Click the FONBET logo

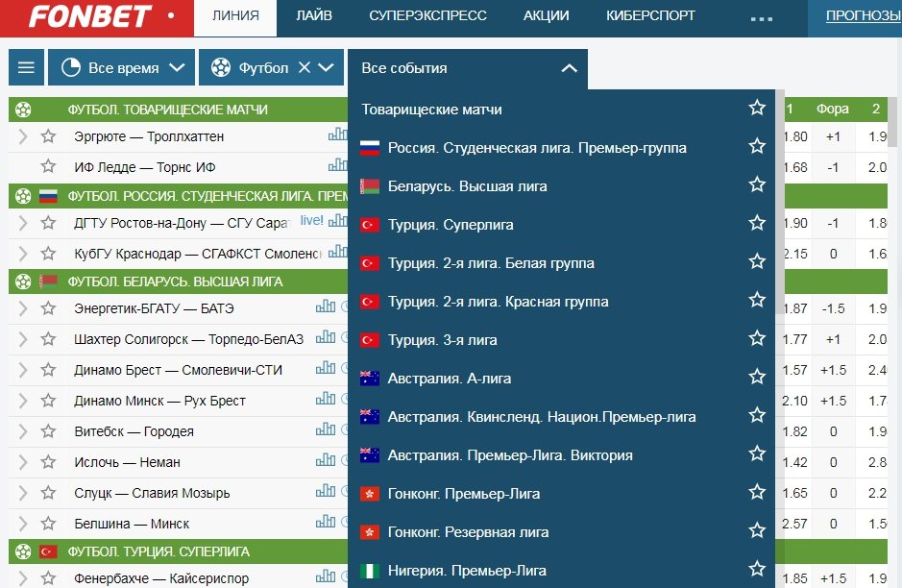click(x=89, y=16)
